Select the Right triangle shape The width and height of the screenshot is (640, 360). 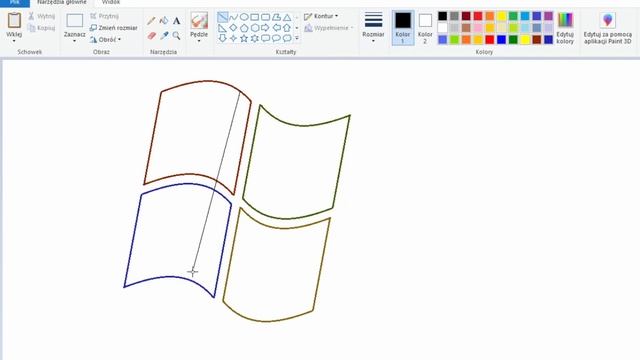(x=222, y=28)
